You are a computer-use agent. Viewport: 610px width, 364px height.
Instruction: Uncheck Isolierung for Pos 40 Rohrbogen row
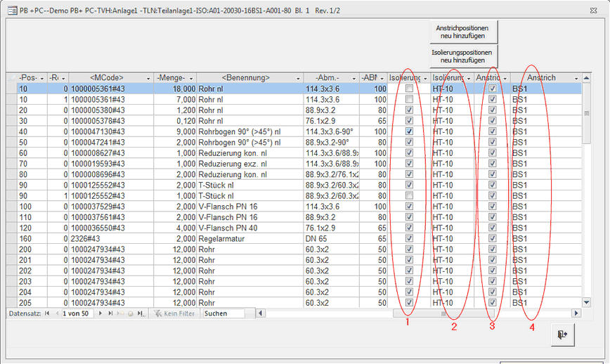point(409,131)
